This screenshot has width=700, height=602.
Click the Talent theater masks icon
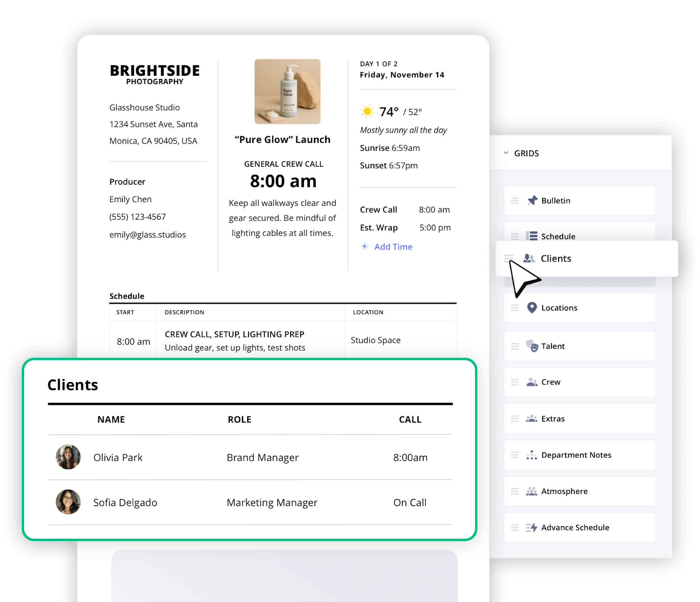(532, 346)
